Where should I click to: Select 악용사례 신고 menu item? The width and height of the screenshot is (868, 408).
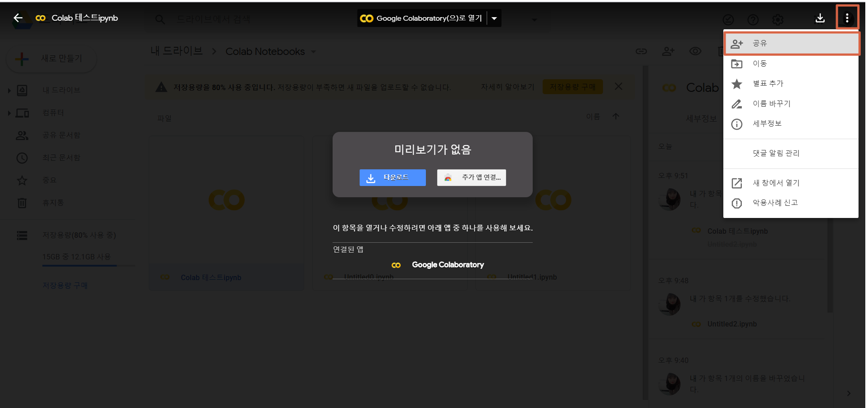(791, 203)
